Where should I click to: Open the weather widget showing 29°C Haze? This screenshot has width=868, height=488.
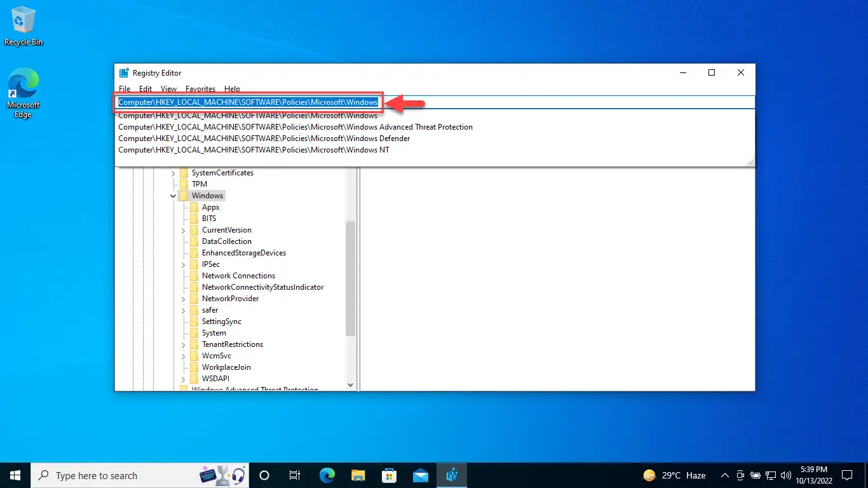coord(674,475)
